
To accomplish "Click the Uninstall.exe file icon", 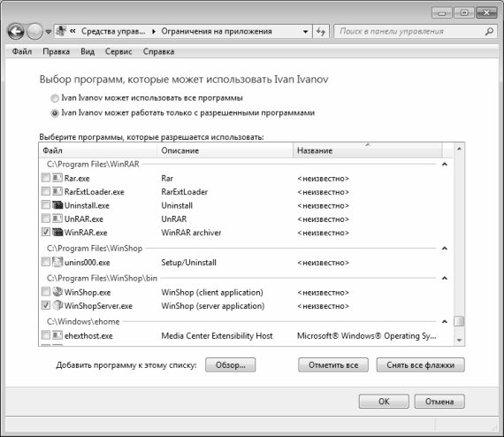I will tap(57, 205).
